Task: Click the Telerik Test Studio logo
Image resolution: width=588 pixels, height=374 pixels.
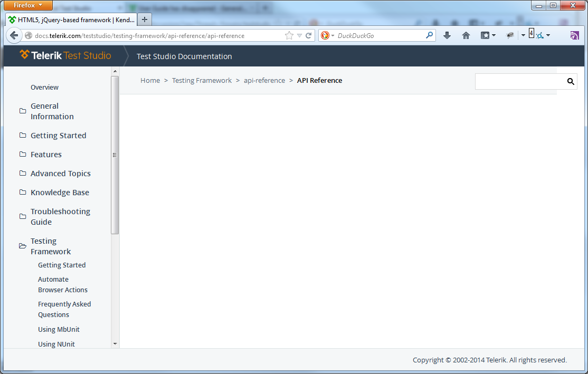Action: pos(65,55)
